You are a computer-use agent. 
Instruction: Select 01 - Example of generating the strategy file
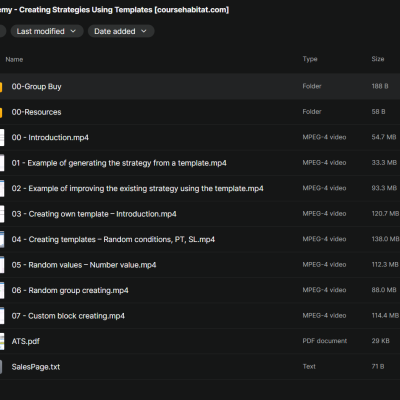pos(119,163)
